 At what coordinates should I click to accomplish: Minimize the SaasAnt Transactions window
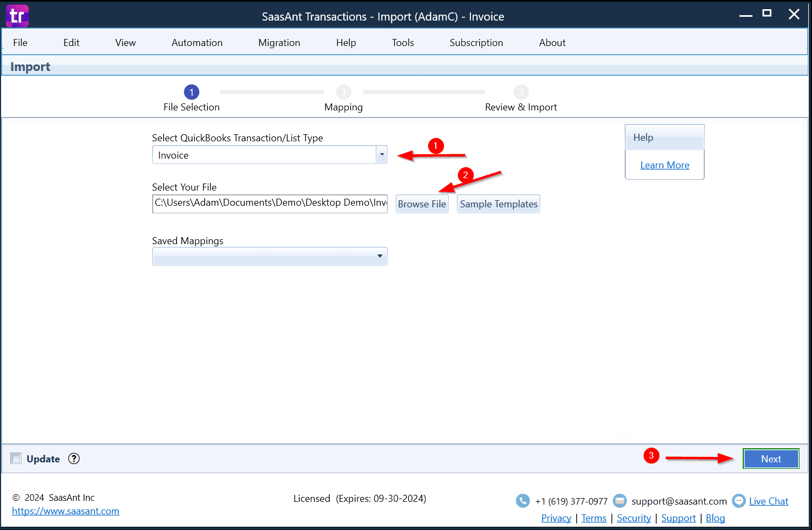click(746, 15)
